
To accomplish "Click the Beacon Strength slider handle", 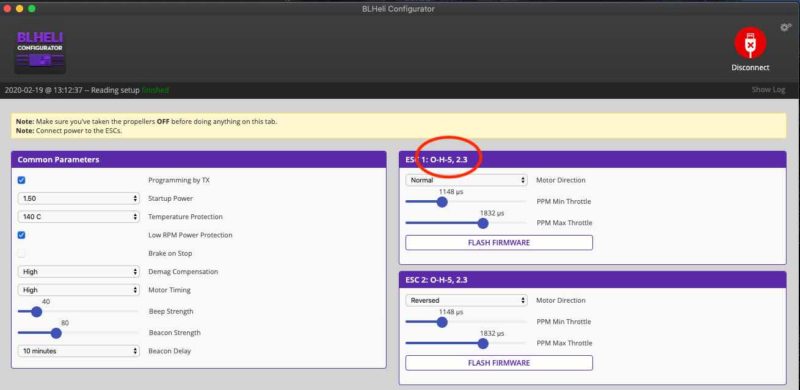I will click(x=56, y=333).
